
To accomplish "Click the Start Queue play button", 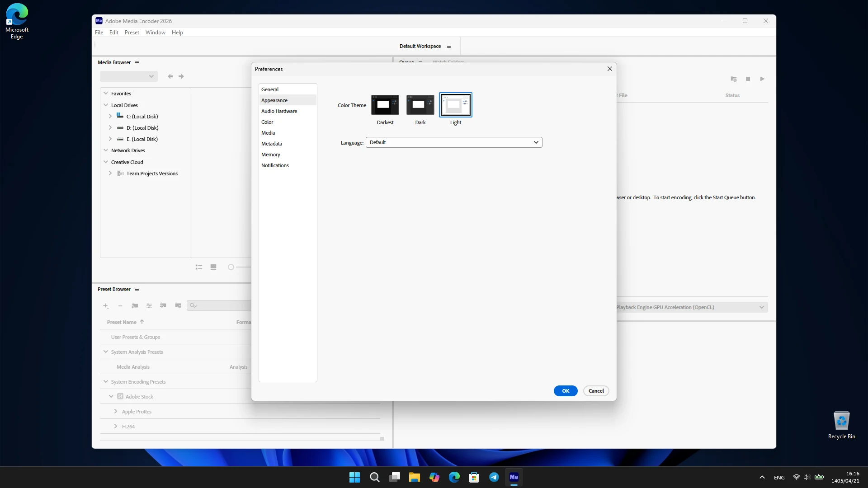I will 762,79.
